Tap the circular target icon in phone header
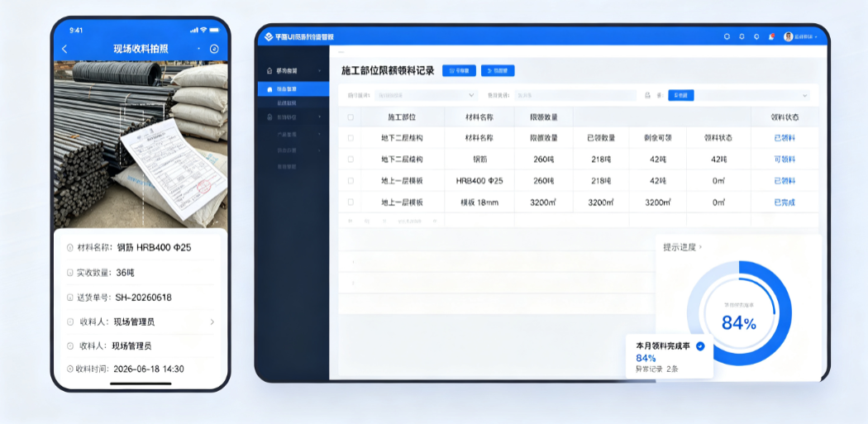868x424 pixels. pos(214,49)
